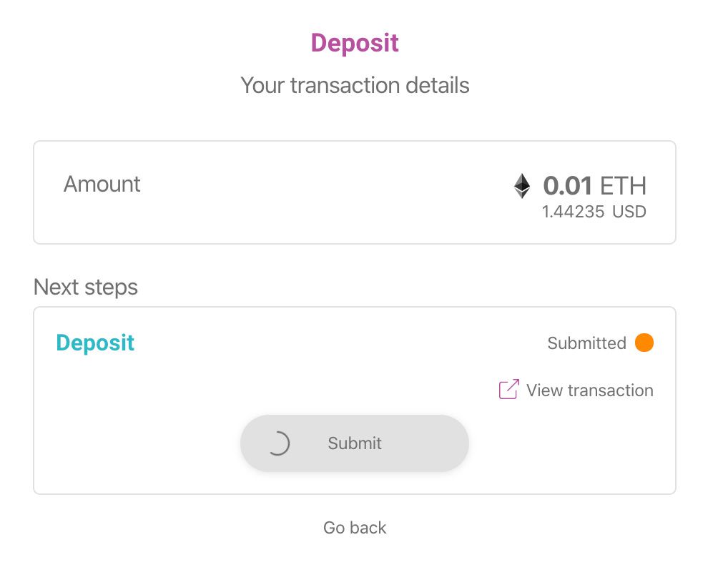The width and height of the screenshot is (728, 575).
Task: Click the external-link icon beside View transaction
Action: 508,390
